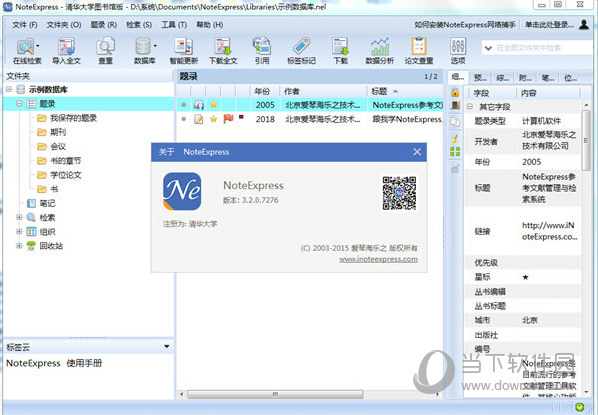The height and width of the screenshot is (415, 598).
Task: Select the 我保存的题录 folder
Action: (73, 118)
